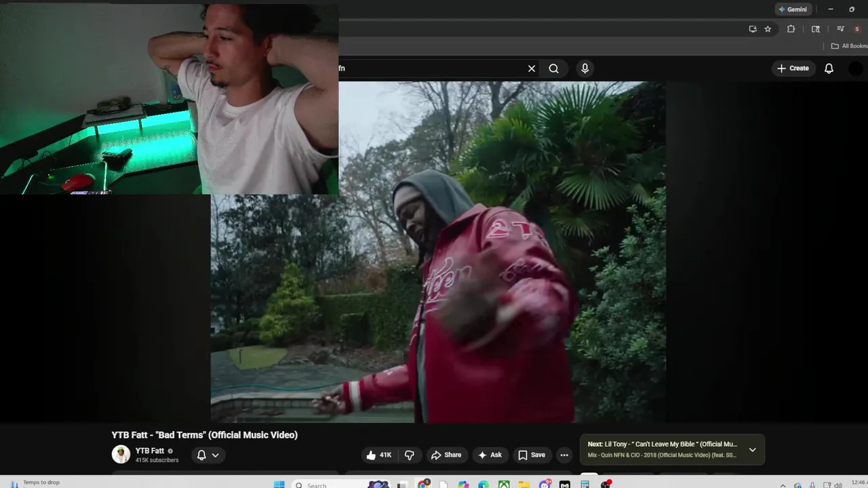This screenshot has width=868, height=488.
Task: Open the Chrome profile avatar 'S'
Action: [857, 29]
